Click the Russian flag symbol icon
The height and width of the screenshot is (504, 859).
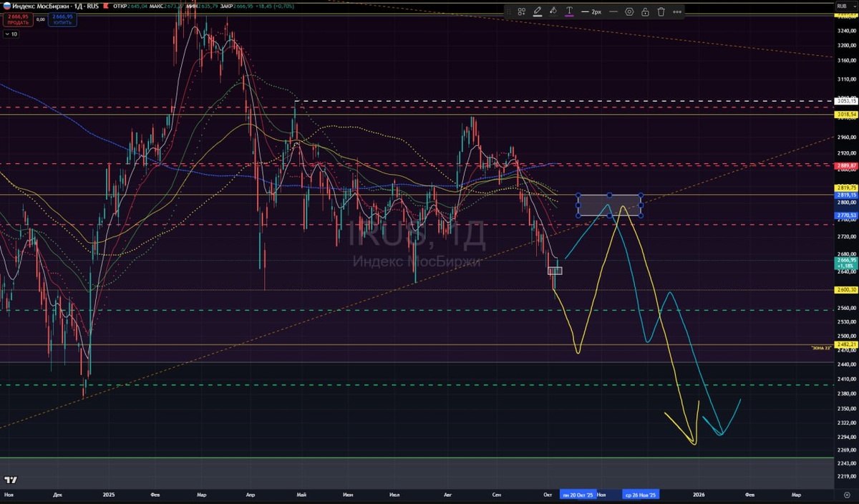tap(6, 5)
